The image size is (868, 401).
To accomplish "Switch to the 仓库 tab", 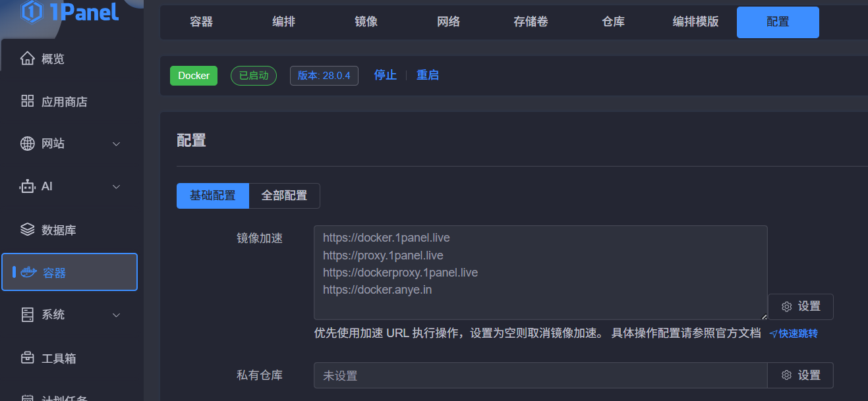I will click(x=614, y=22).
